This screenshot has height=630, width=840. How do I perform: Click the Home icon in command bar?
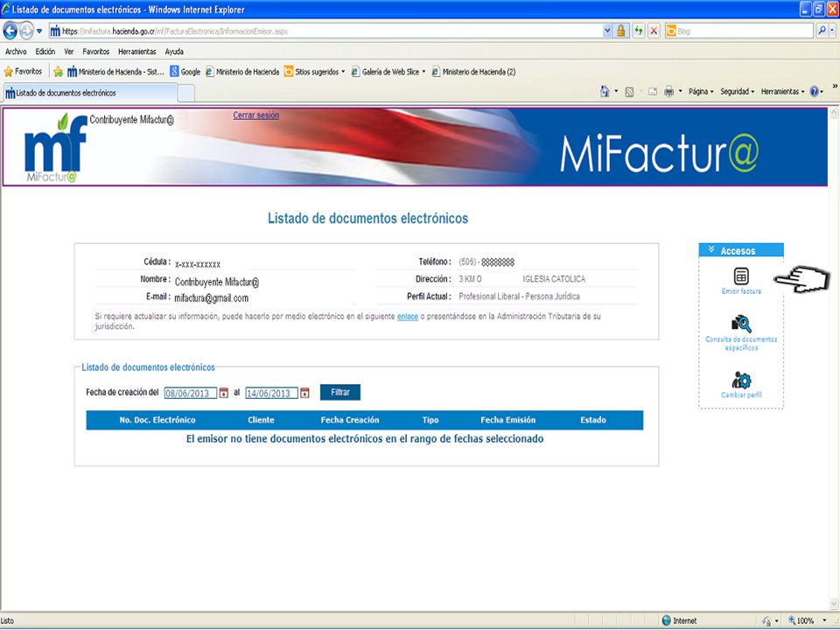(605, 92)
